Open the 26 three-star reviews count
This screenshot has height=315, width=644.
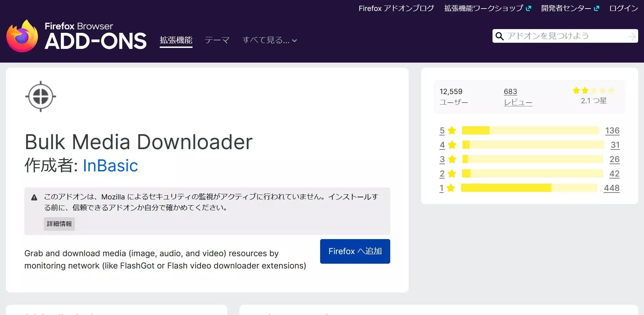[x=614, y=159]
